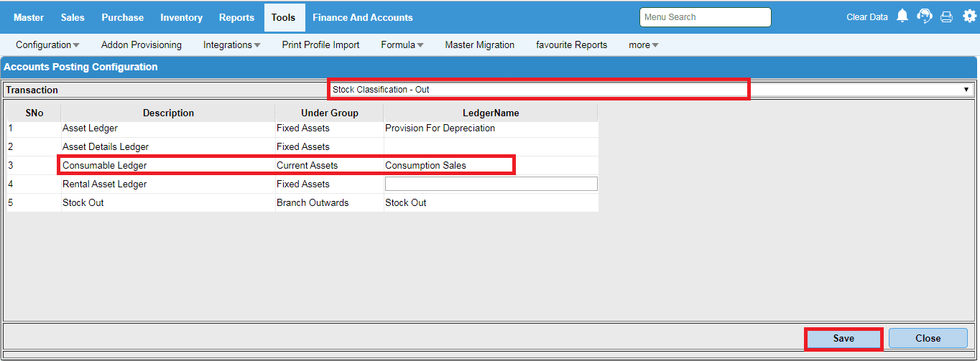This screenshot has width=980, height=361.
Task: Click the Stock Out ledger name cell
Action: 491,202
